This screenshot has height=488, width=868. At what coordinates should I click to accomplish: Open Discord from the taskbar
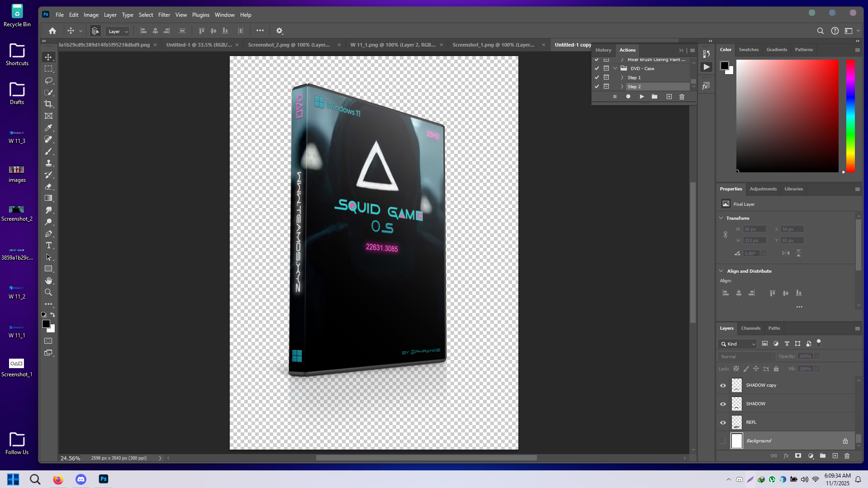pyautogui.click(x=81, y=479)
